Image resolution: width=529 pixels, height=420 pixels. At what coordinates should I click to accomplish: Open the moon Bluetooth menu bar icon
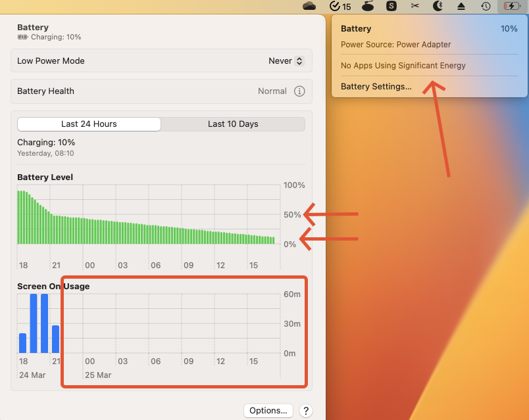click(x=438, y=6)
